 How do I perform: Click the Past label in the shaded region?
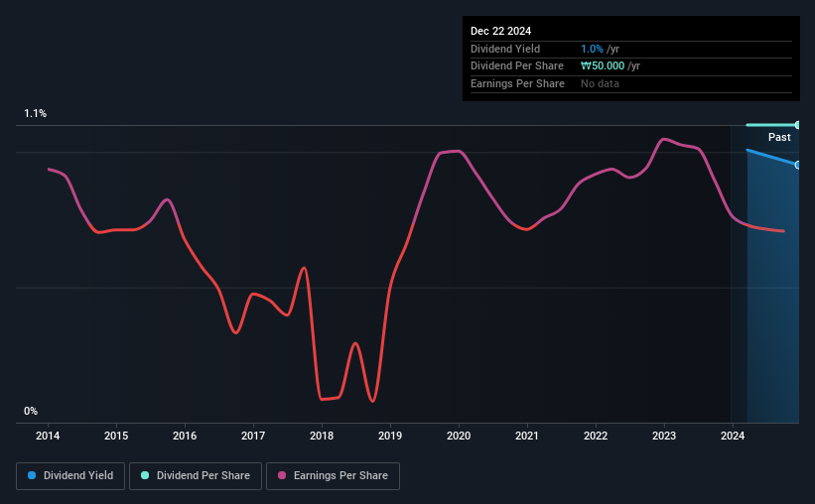point(779,137)
